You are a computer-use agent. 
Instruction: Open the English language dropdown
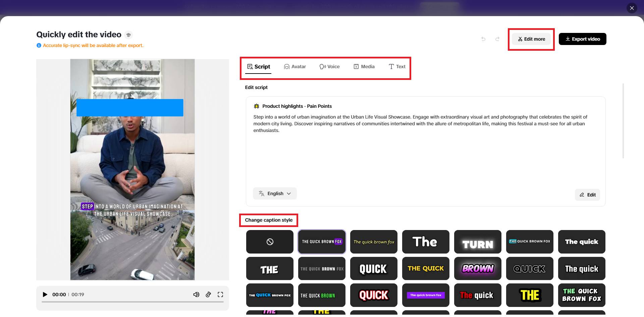tap(275, 193)
